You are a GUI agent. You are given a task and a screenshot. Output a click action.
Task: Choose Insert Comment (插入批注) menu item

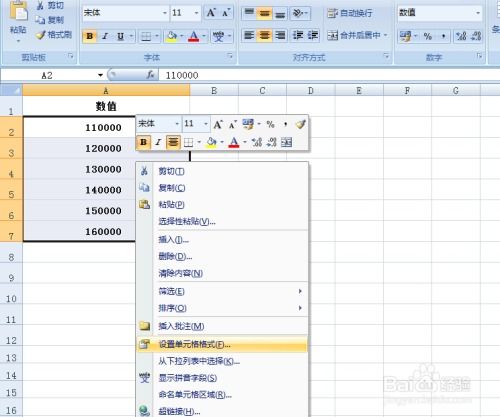(222, 326)
